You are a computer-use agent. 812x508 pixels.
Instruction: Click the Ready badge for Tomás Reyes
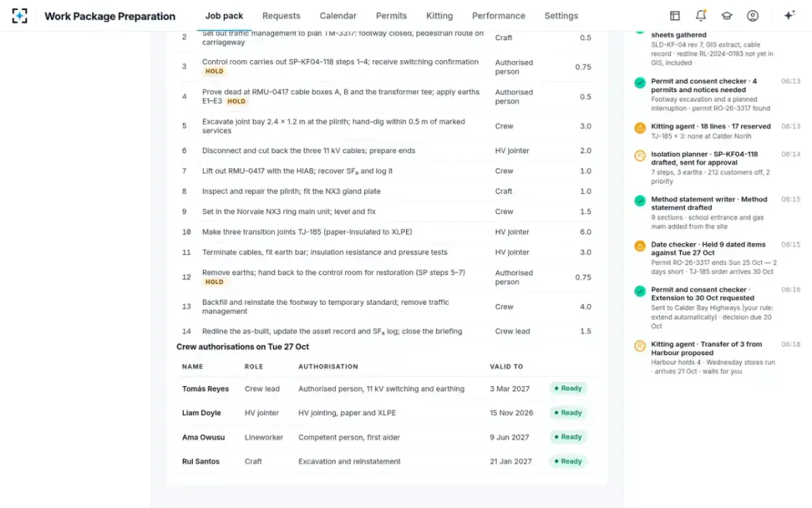[568, 389]
